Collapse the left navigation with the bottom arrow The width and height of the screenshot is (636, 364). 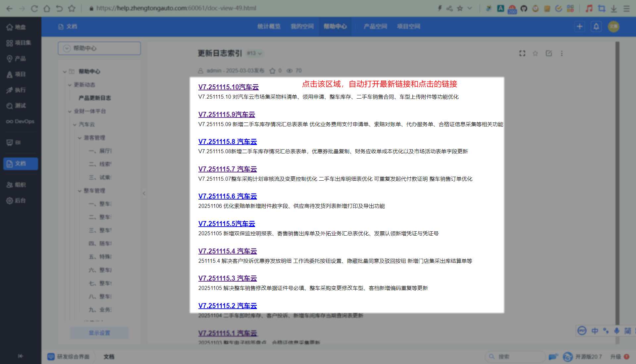pos(21,356)
